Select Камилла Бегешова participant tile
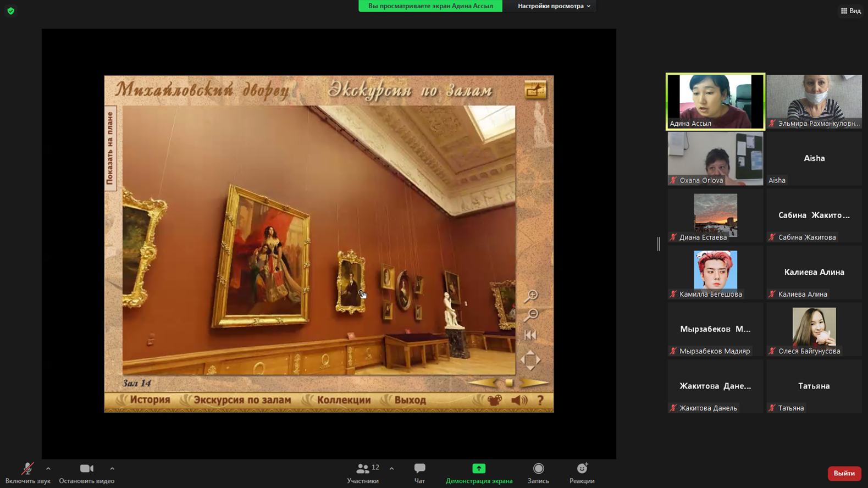Viewport: 868px width, 488px height. 715,272
